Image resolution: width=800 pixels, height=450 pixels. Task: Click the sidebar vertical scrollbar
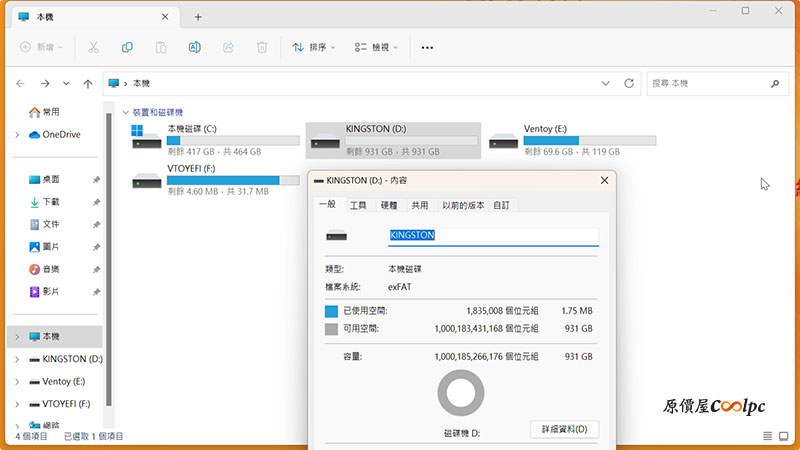[108, 260]
